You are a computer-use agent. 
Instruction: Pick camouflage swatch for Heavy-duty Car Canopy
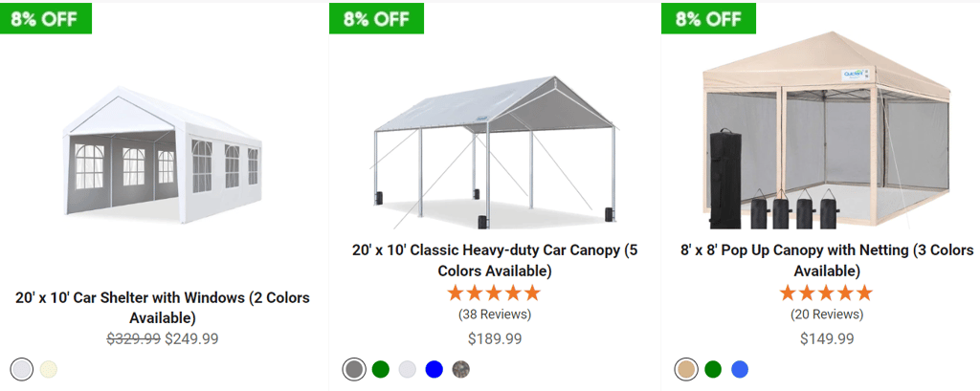461,369
